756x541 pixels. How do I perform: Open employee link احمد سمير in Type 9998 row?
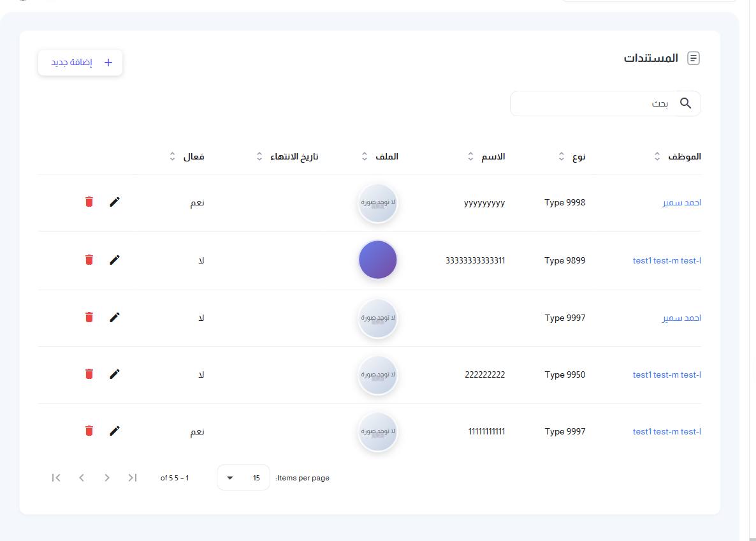[681, 203]
